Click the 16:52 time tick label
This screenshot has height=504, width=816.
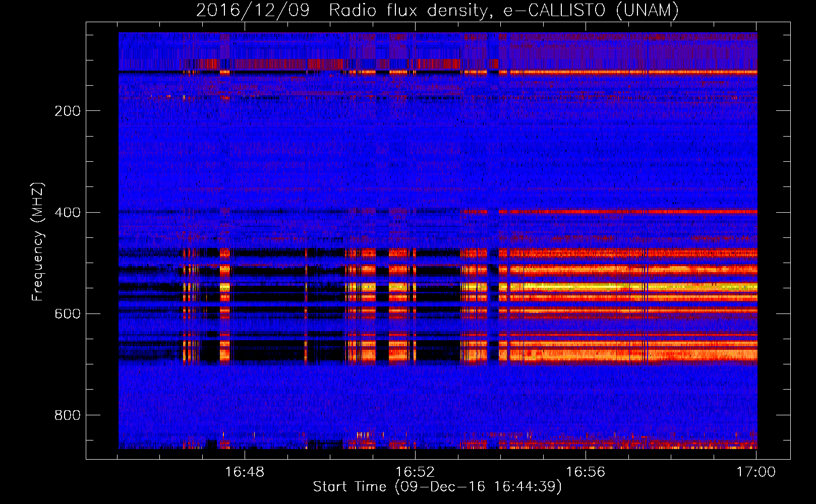point(415,472)
